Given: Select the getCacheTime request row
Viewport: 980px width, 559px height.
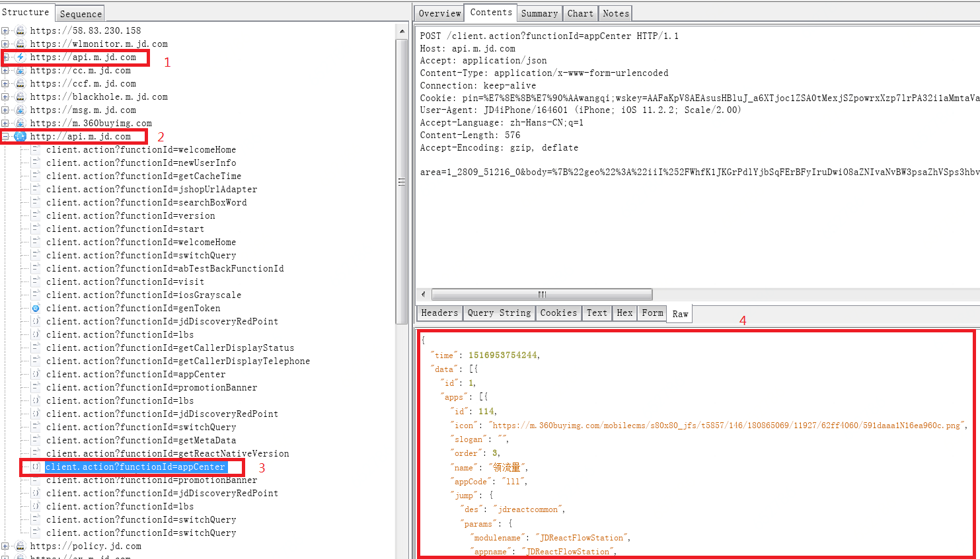Looking at the screenshot, I should pos(143,176).
